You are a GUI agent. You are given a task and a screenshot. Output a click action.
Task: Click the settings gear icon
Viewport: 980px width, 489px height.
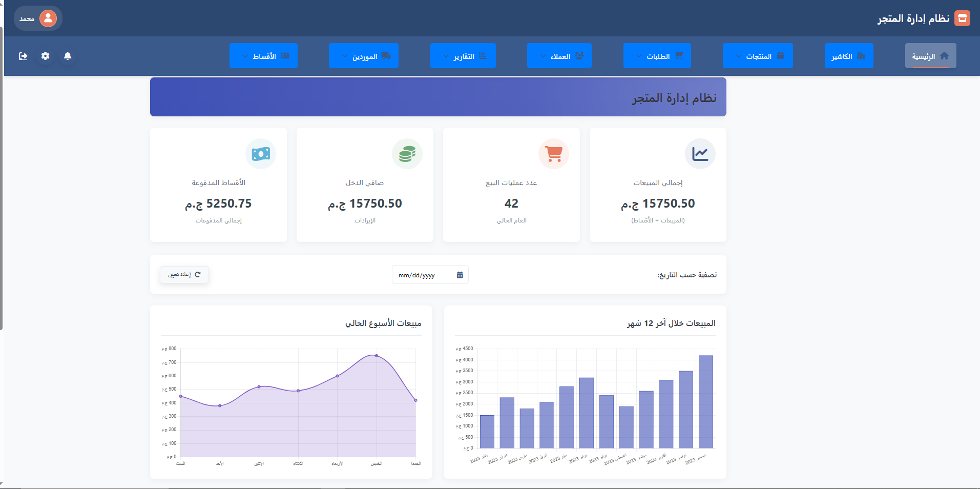pyautogui.click(x=45, y=56)
